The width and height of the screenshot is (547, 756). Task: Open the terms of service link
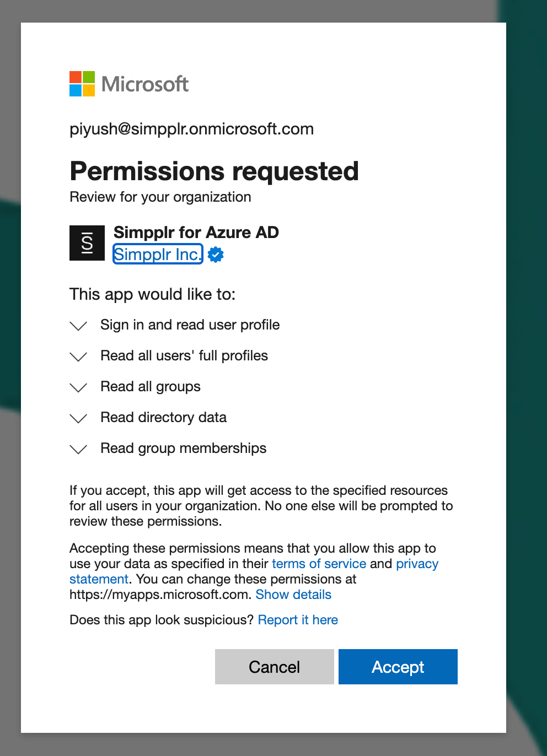point(319,564)
